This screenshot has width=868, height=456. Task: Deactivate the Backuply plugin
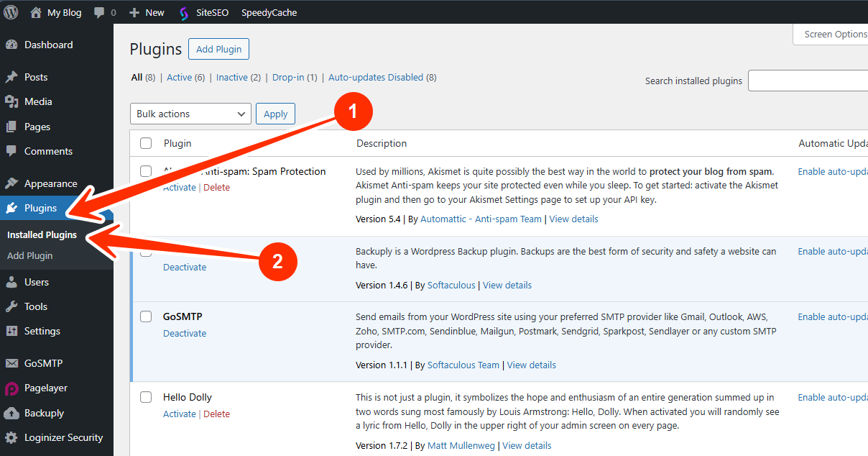[x=185, y=267]
